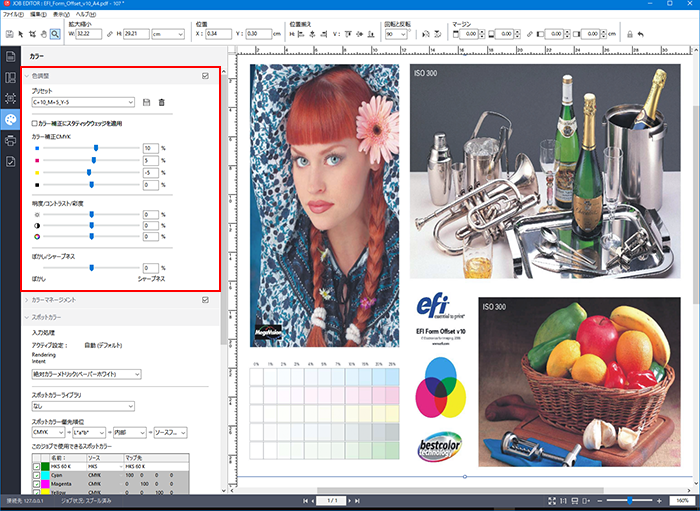This screenshot has height=511, width=700.
Task: Open the Rendering Intent dropdown
Action: pyautogui.click(x=87, y=374)
